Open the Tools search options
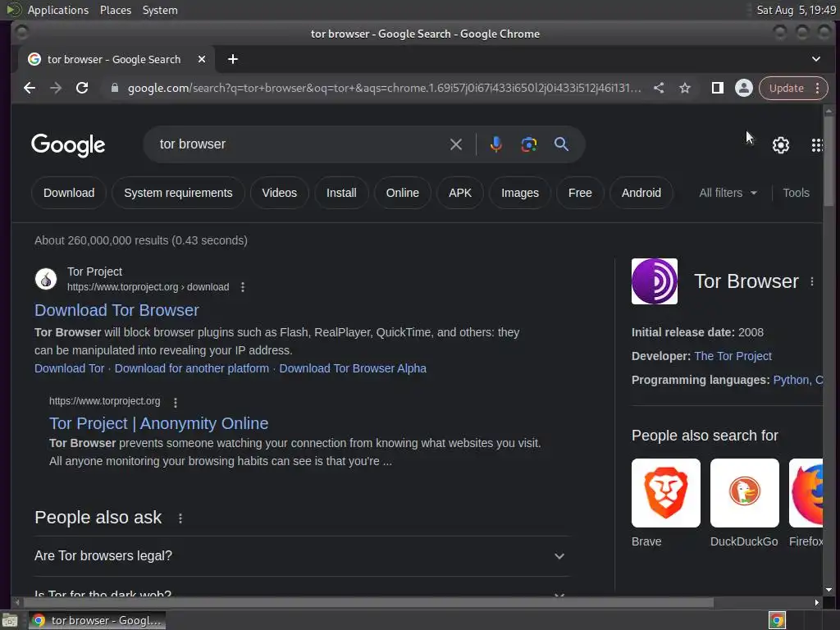The height and width of the screenshot is (630, 840). coord(796,193)
